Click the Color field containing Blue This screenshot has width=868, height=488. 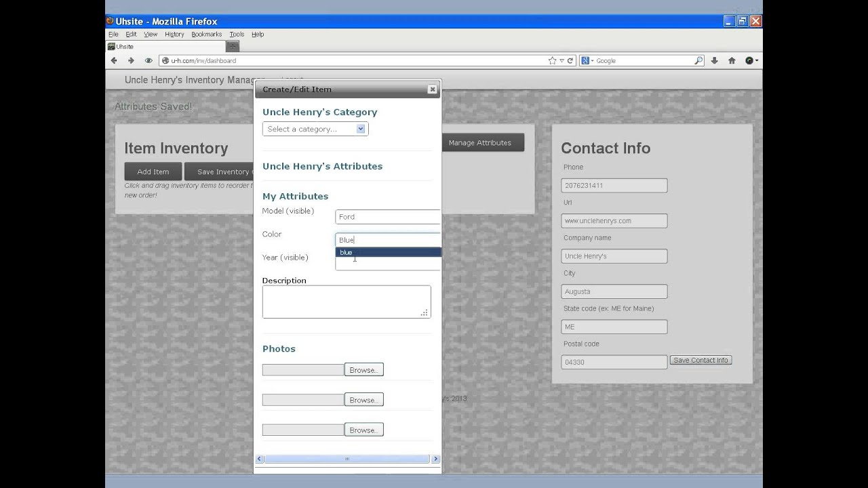coord(388,240)
